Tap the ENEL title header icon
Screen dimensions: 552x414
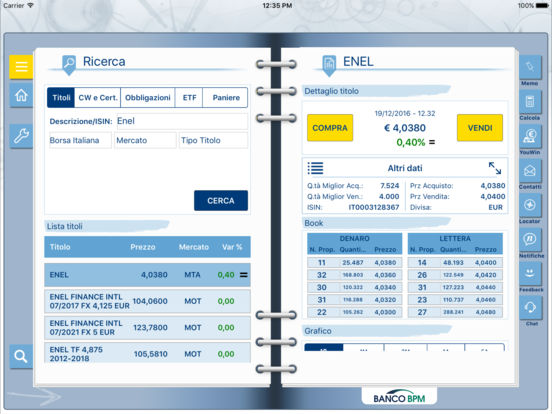tap(329, 65)
